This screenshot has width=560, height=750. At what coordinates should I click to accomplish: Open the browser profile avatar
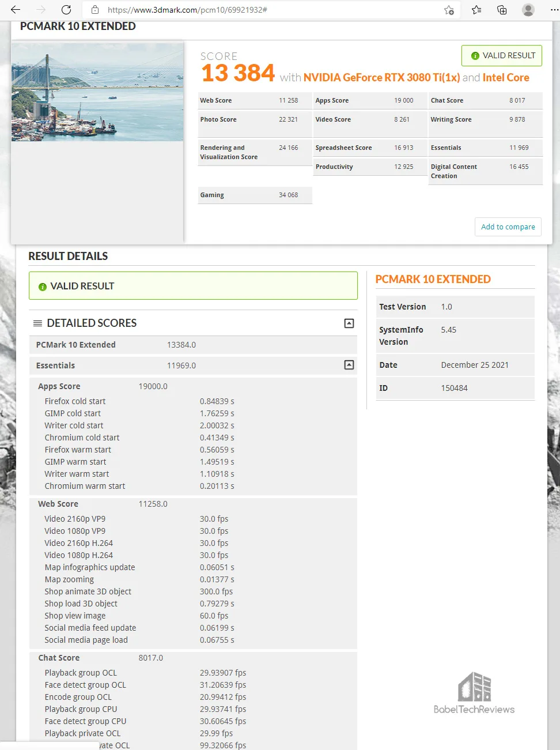pos(528,10)
